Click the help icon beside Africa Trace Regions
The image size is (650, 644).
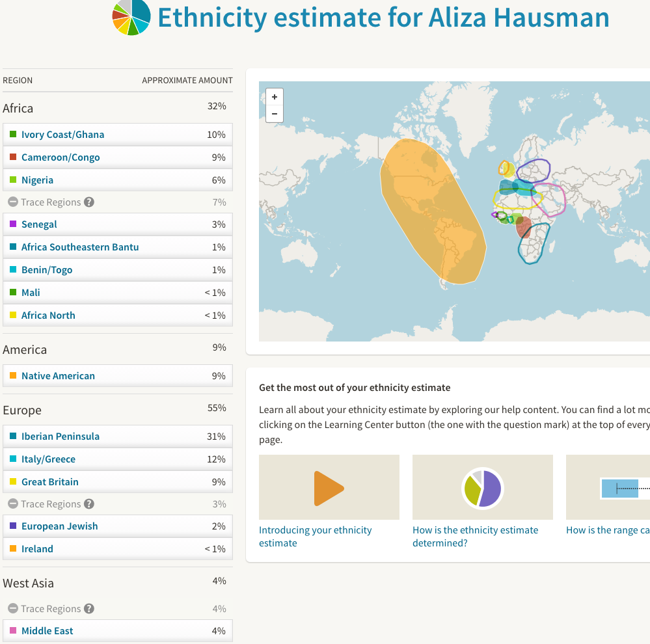(x=89, y=202)
